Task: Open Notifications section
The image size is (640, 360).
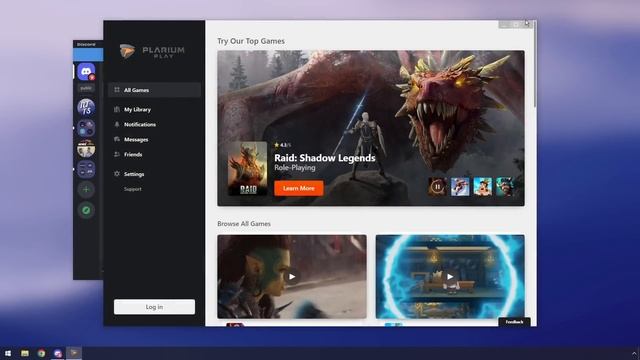Action: (x=140, y=124)
